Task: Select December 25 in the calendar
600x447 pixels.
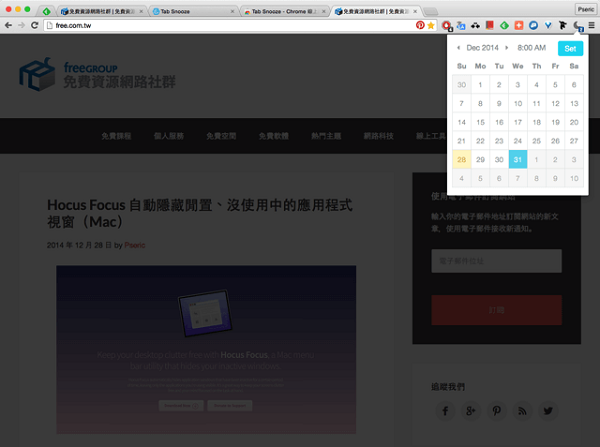Action: point(536,141)
